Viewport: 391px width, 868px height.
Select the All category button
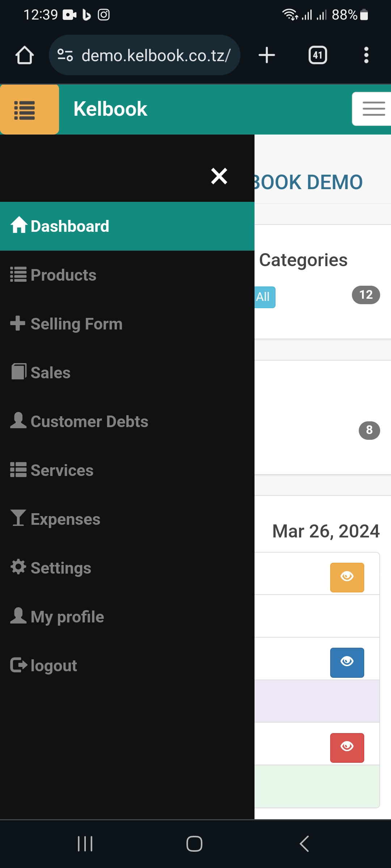pyautogui.click(x=264, y=297)
